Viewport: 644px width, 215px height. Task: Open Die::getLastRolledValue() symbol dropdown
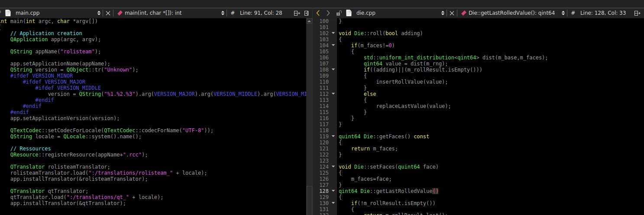[563, 13]
